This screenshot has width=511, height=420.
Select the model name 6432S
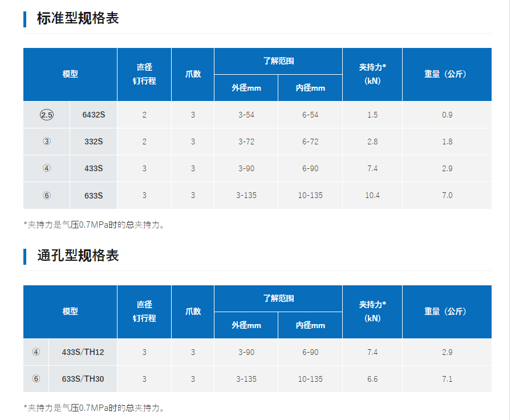pyautogui.click(x=94, y=115)
